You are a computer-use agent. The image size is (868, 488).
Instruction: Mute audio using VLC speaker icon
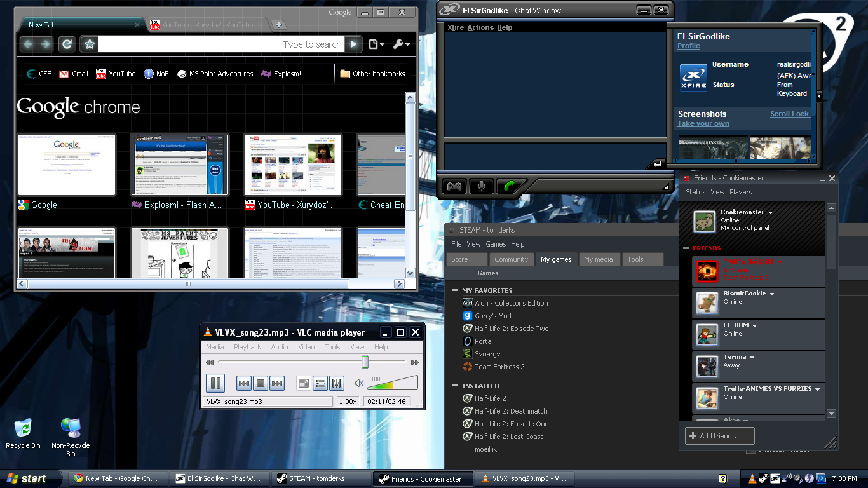click(x=360, y=383)
